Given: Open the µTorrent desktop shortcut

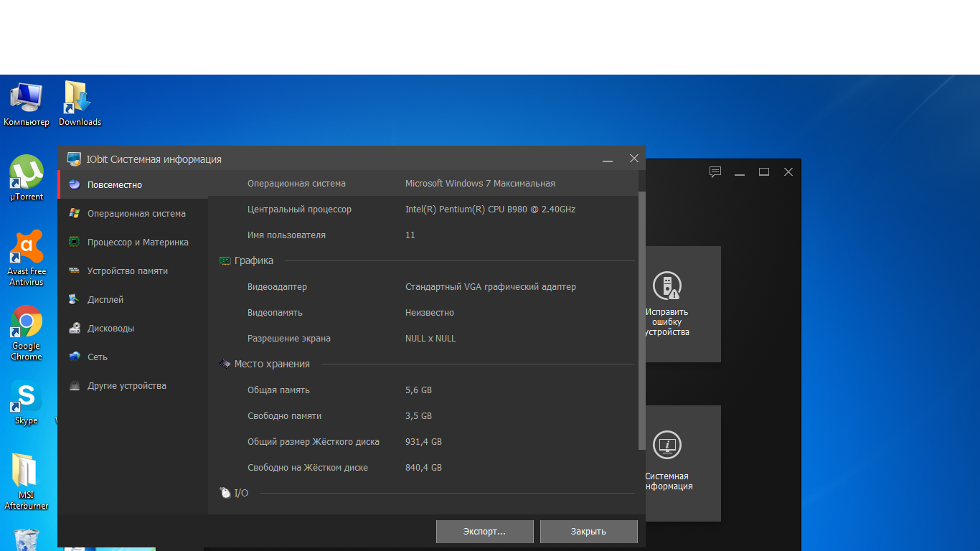Looking at the screenshot, I should click(x=27, y=177).
